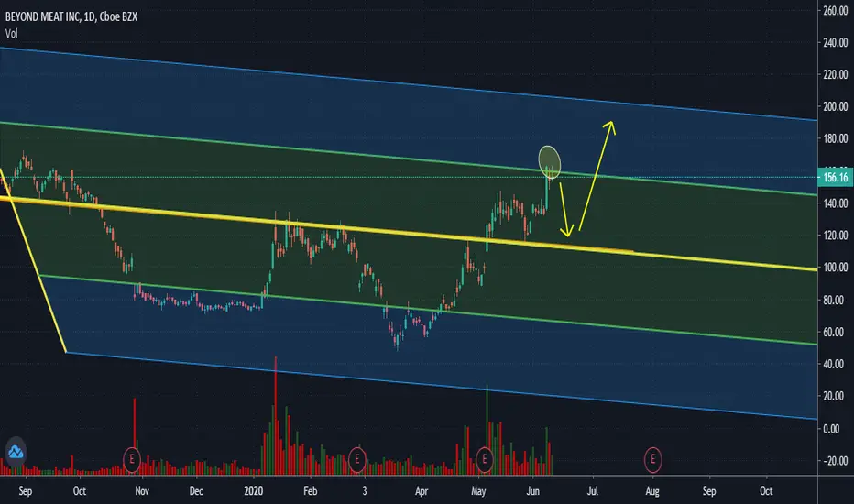Click the TradingView cloud logo icon
This screenshot has width=854, height=504.
pos(16,452)
